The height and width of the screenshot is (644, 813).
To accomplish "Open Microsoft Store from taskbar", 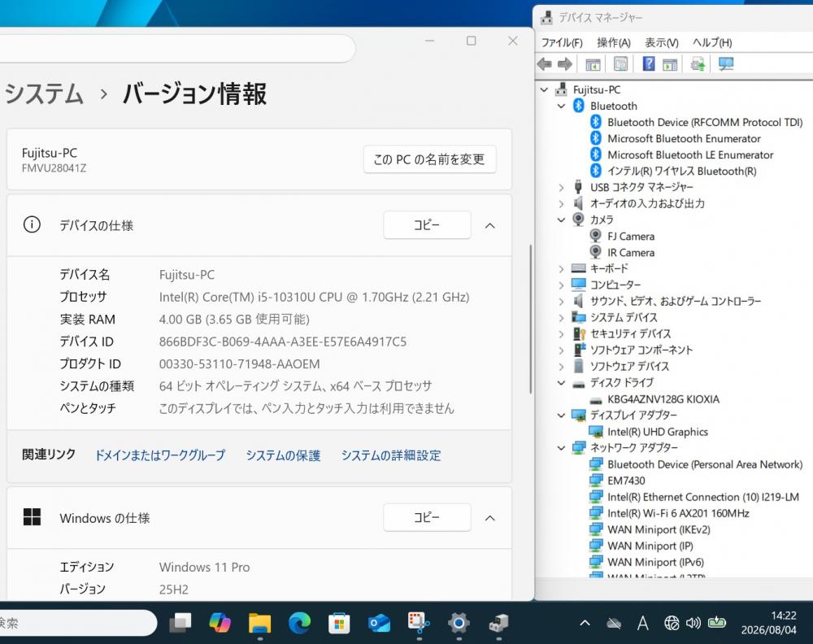I will [x=339, y=622].
